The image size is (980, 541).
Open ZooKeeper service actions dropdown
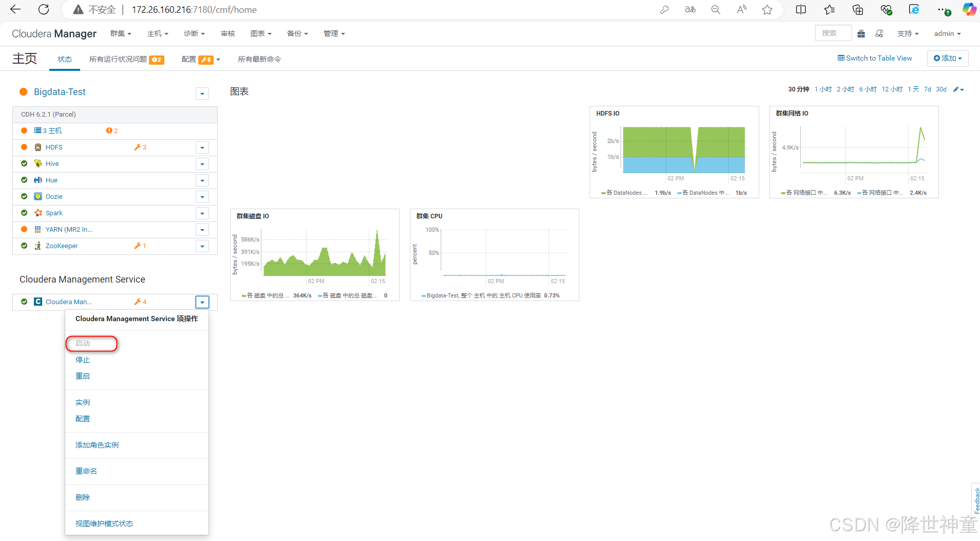202,246
